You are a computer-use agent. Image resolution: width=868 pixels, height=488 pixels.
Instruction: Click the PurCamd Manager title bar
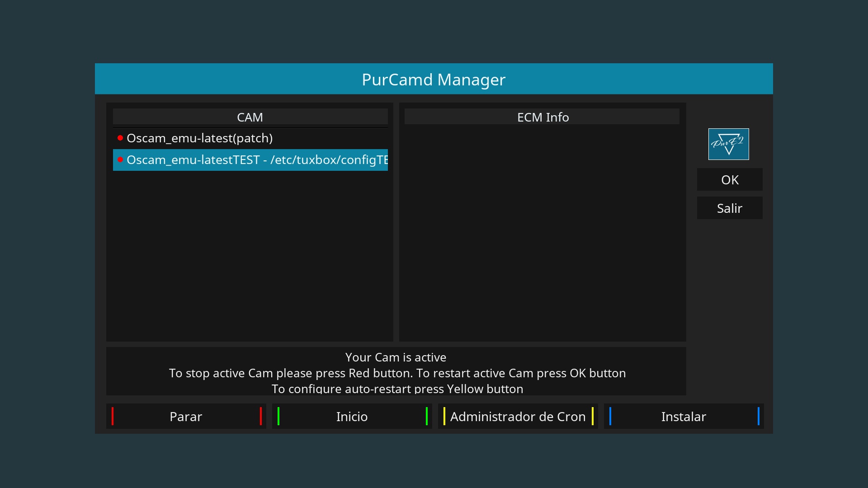click(434, 80)
